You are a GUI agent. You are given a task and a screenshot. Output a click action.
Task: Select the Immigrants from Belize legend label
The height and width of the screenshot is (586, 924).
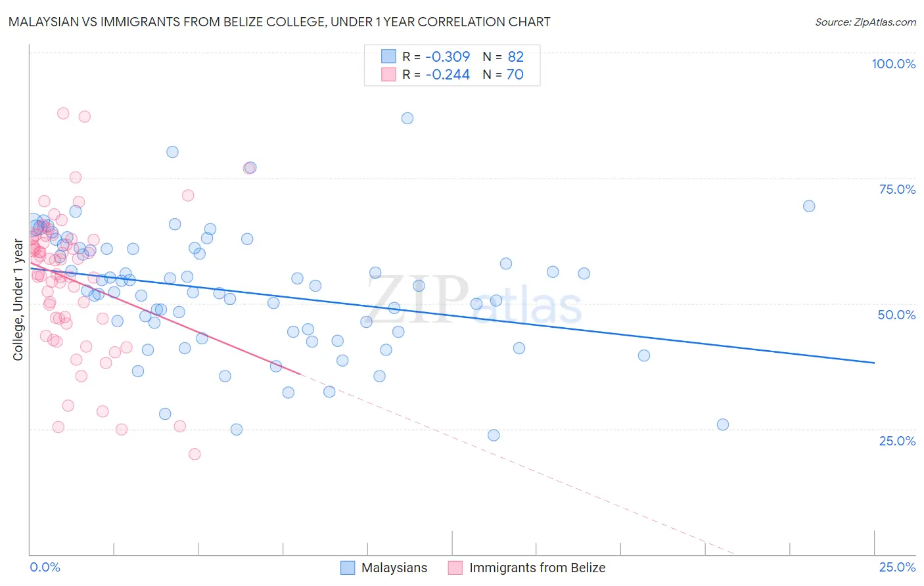coord(538,568)
